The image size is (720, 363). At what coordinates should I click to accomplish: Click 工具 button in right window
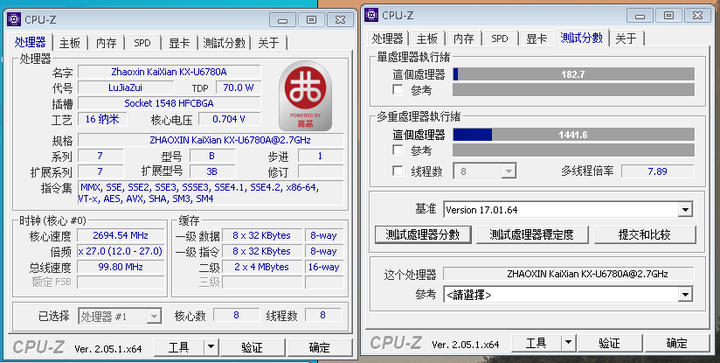pyautogui.click(x=536, y=343)
